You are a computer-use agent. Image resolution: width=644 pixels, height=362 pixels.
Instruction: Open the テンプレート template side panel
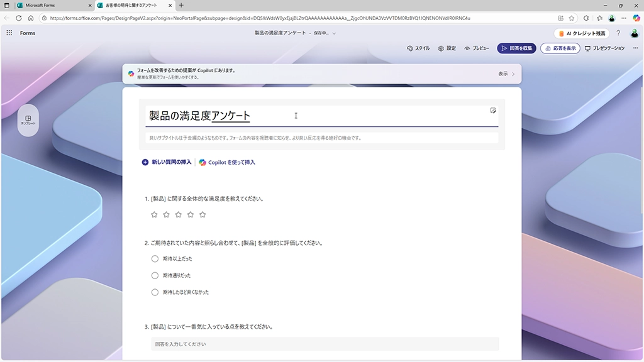[28, 120]
